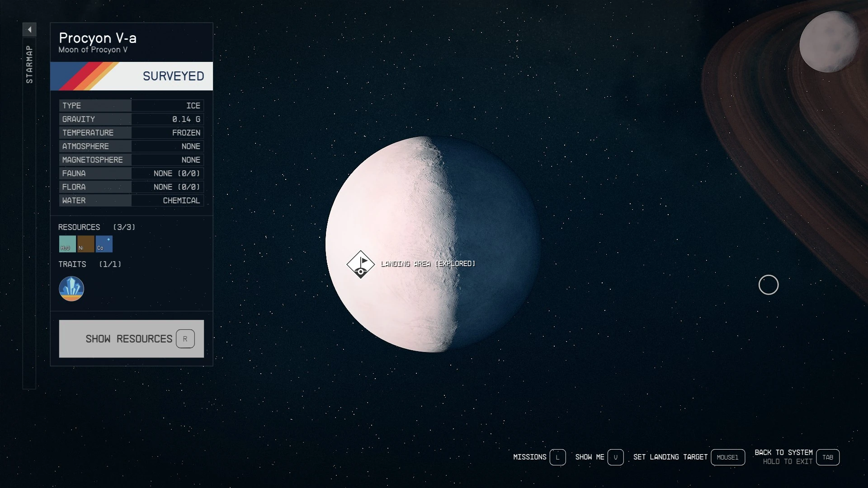The width and height of the screenshot is (868, 488).
Task: Select the Nickel (Ni) resource tile
Action: pos(85,244)
